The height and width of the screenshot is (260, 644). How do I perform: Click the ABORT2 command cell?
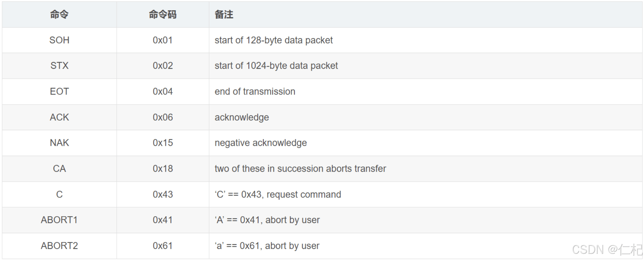pos(59,246)
